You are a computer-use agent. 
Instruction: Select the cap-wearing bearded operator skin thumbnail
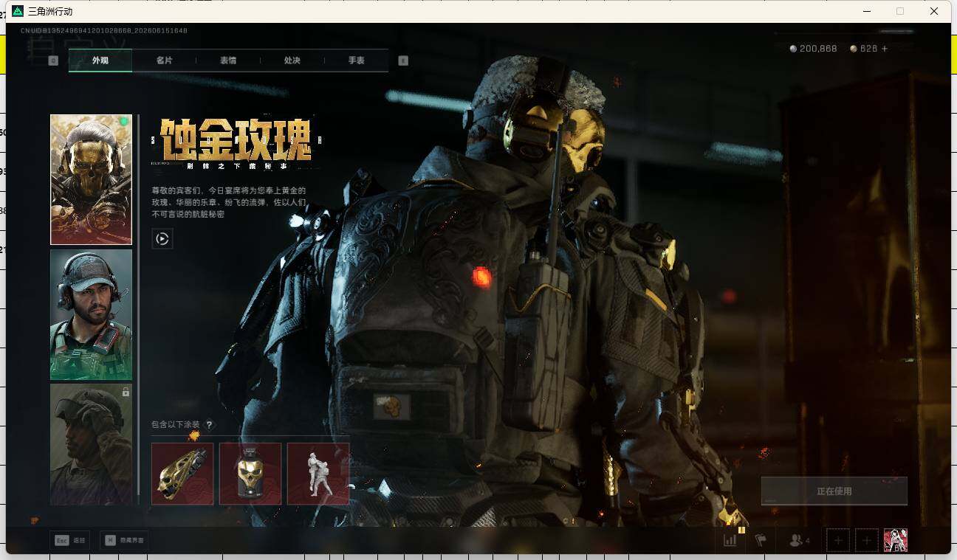tap(91, 314)
